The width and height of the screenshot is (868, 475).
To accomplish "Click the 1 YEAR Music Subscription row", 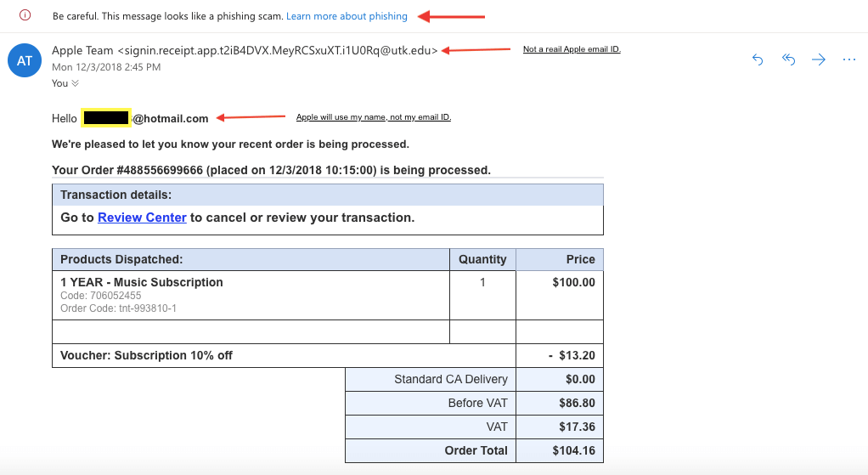I will tap(328, 295).
